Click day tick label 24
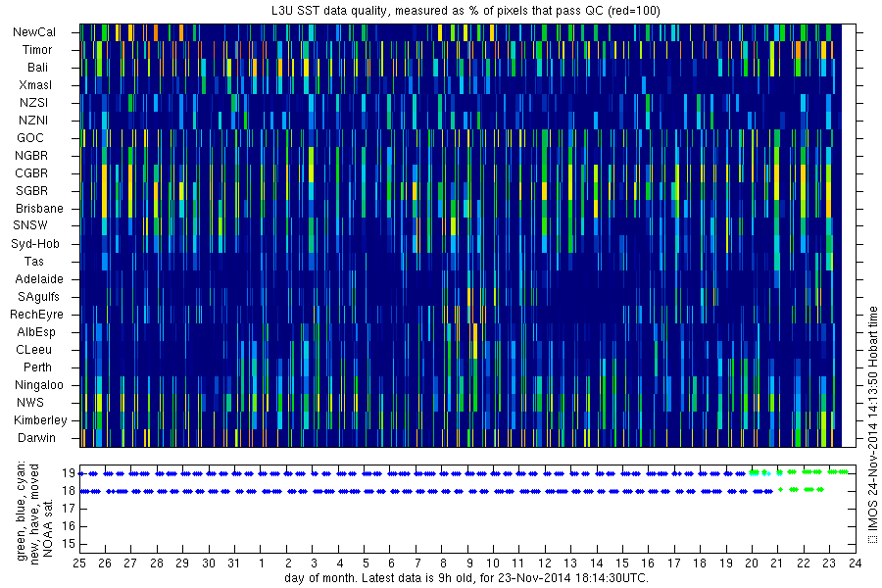The image size is (882, 588). [855, 563]
